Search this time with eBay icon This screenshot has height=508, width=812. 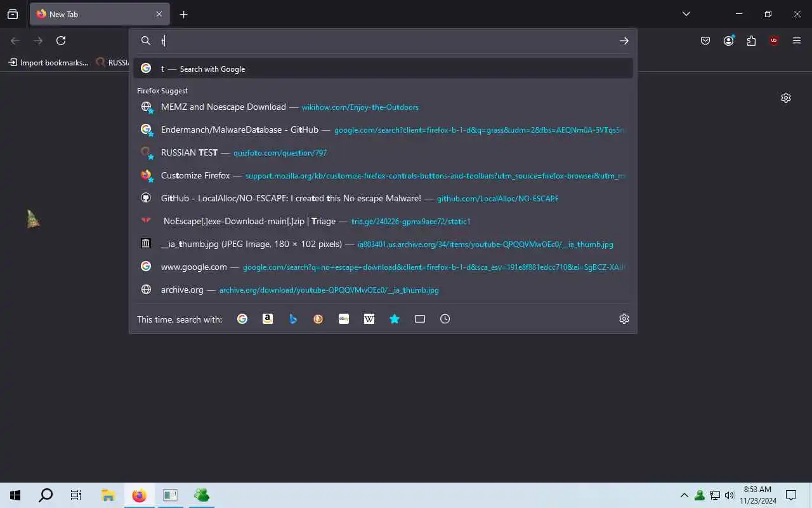[x=344, y=319]
